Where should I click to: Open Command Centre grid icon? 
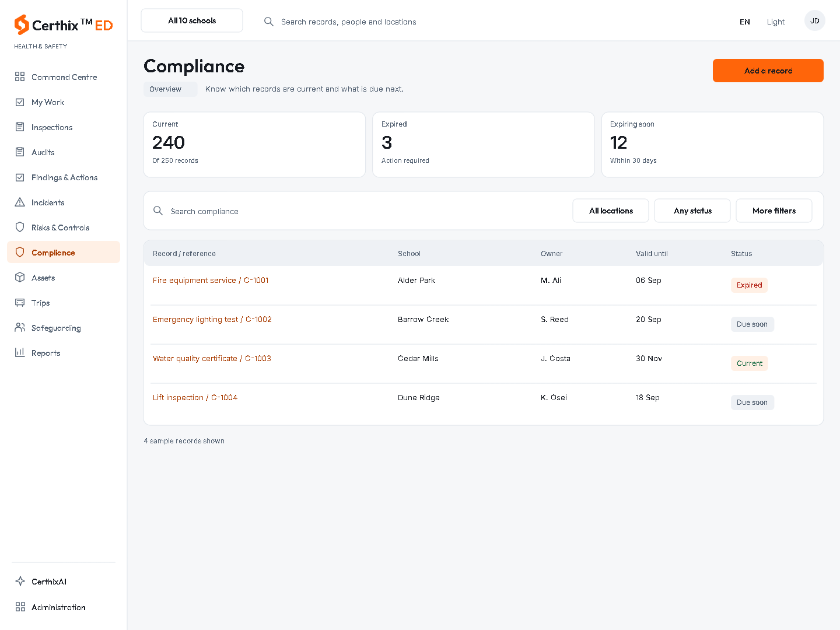point(20,77)
